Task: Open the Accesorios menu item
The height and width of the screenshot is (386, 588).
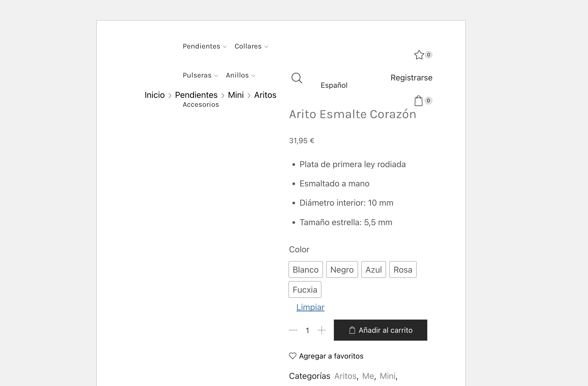Action: pos(201,105)
